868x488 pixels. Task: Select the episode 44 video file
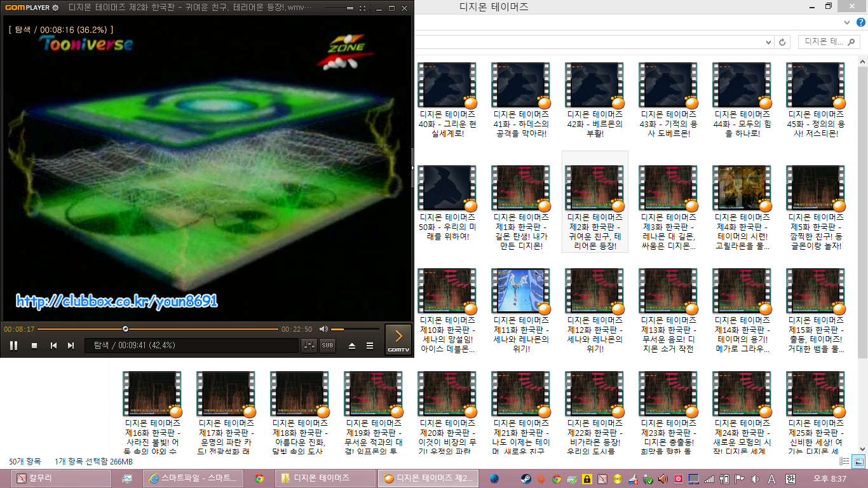(742, 100)
